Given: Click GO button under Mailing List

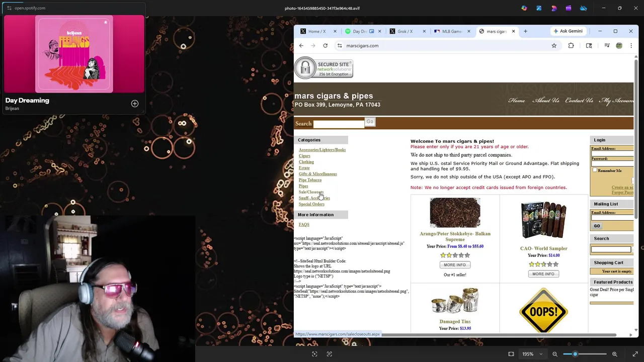Looking at the screenshot, I should click(597, 226).
